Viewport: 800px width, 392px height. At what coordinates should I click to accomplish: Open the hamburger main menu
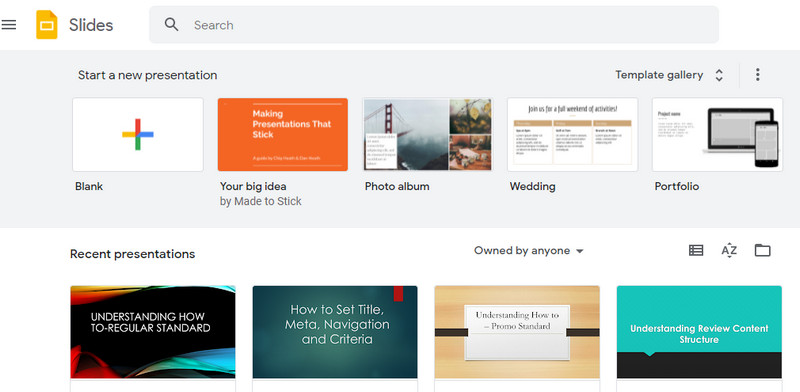(x=9, y=24)
